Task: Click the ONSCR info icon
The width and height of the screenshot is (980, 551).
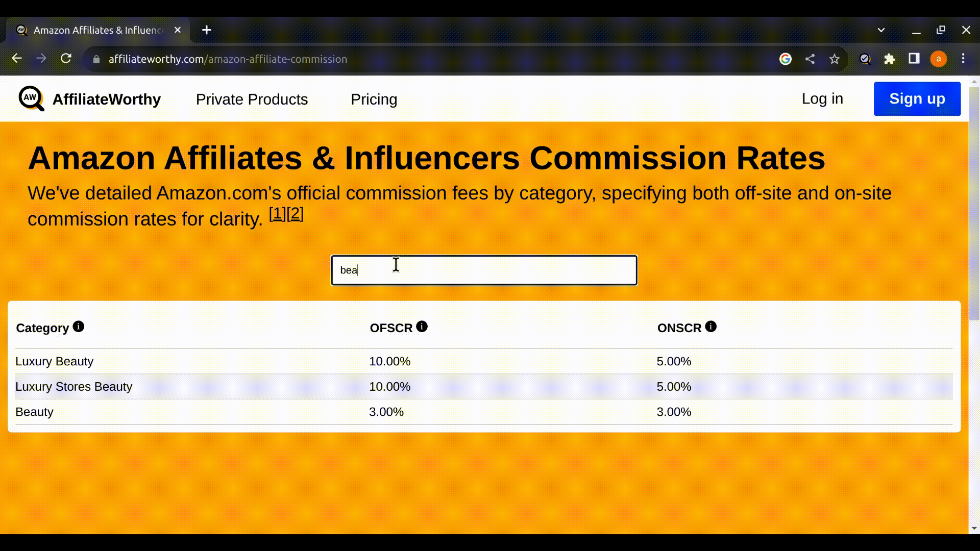Action: [710, 327]
